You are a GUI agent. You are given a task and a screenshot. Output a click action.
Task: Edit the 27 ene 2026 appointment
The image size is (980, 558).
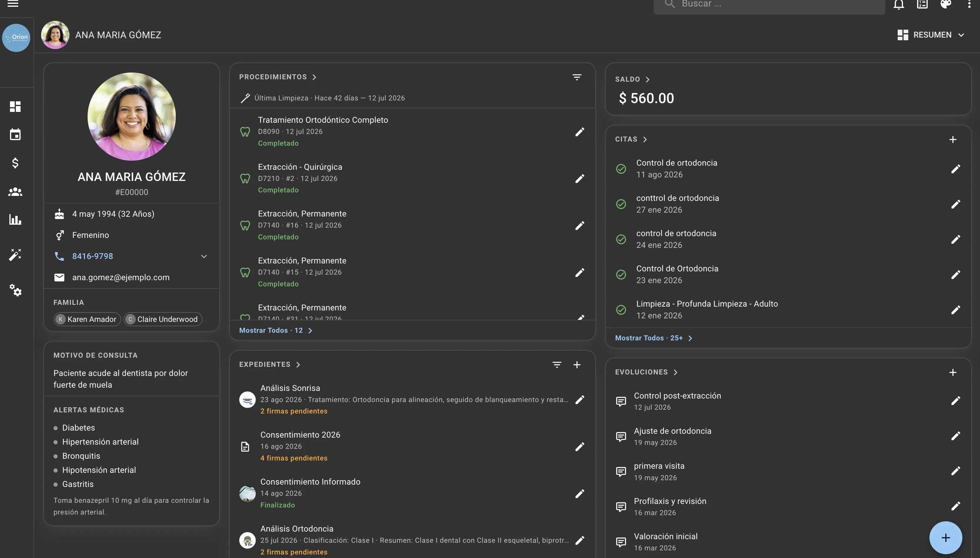(955, 204)
